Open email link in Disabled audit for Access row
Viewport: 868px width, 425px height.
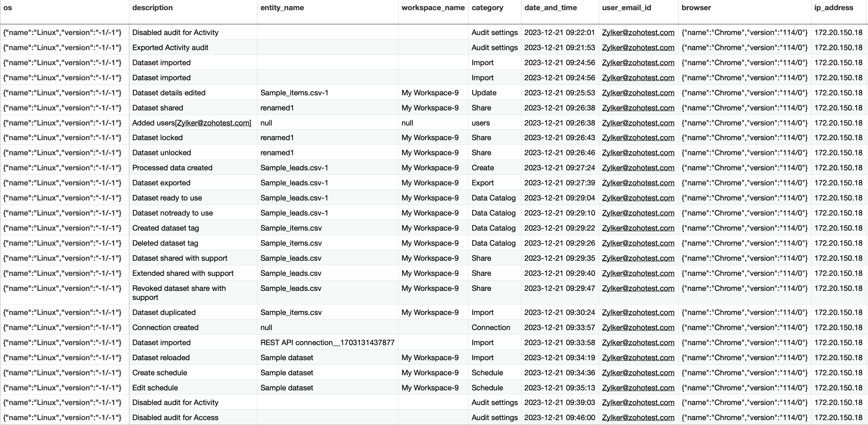[638, 417]
